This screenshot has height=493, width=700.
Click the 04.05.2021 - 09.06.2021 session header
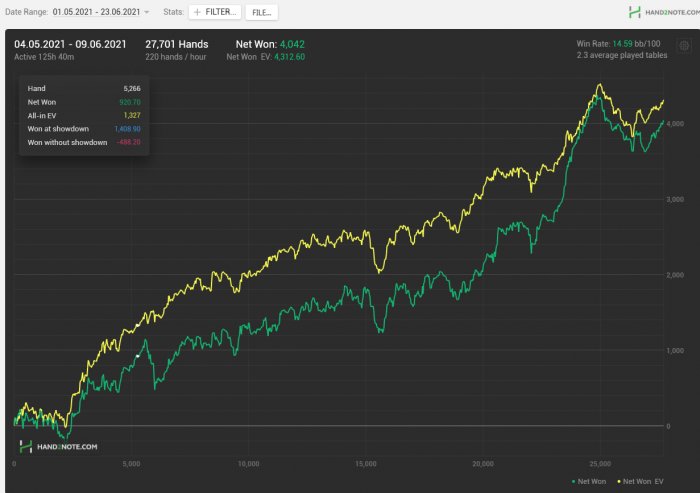[x=70, y=44]
